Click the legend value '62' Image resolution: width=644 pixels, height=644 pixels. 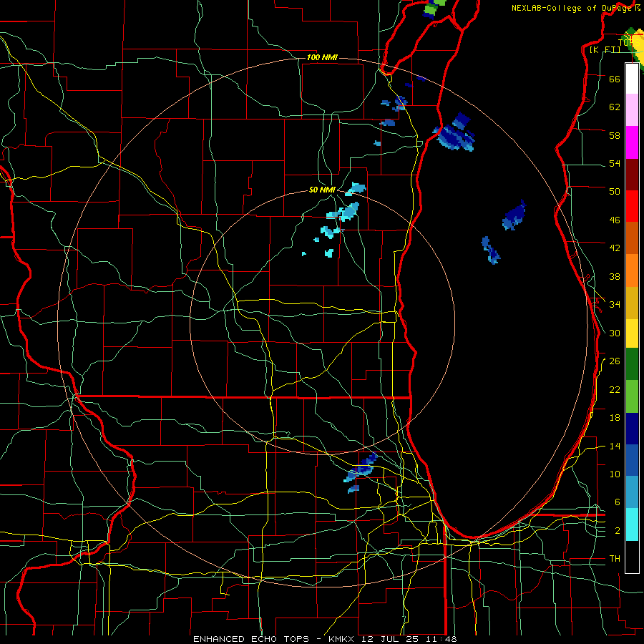tap(615, 107)
